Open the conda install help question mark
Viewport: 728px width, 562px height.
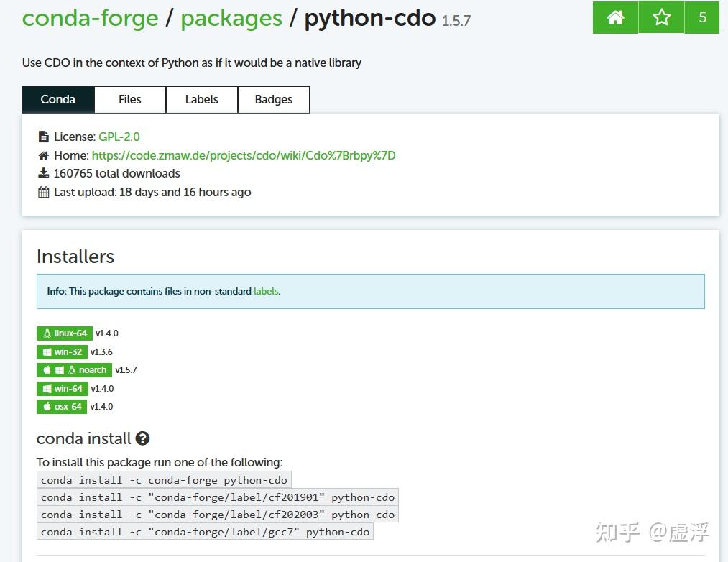pos(143,438)
